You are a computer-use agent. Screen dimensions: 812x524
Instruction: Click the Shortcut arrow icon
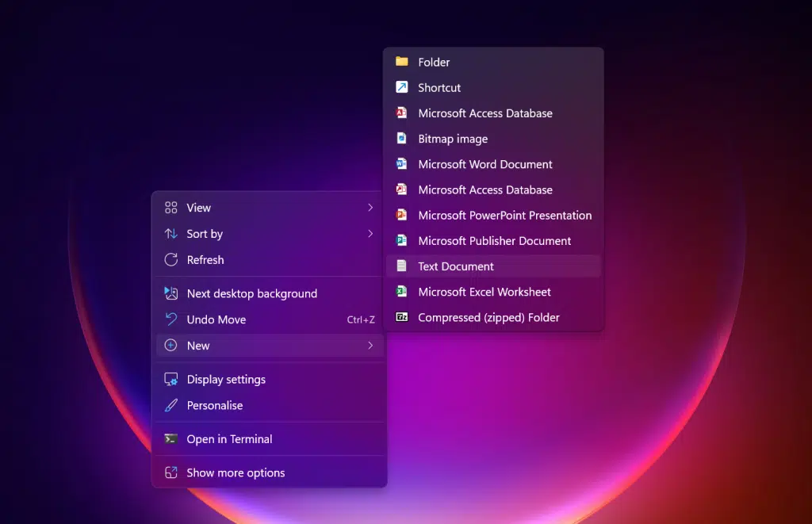[x=402, y=87]
